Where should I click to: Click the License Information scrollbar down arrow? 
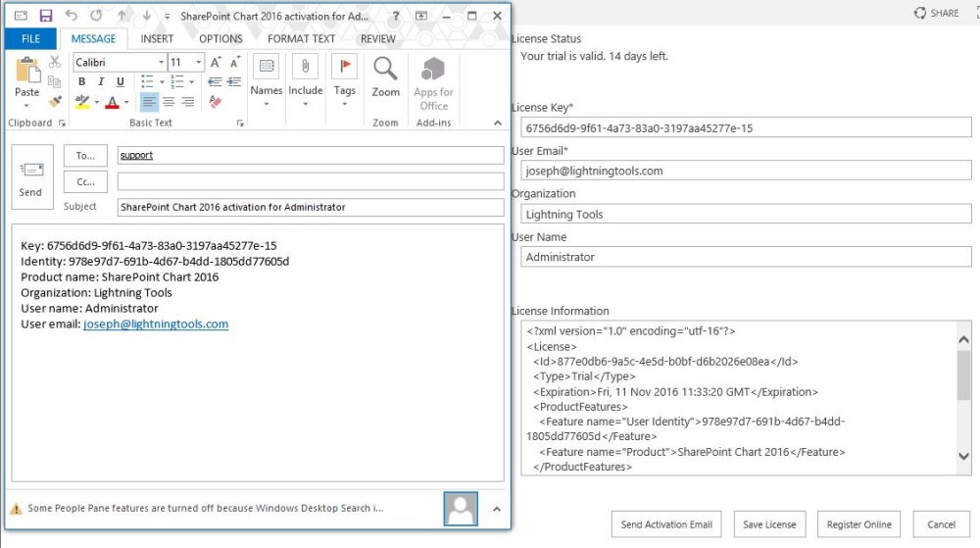[963, 456]
